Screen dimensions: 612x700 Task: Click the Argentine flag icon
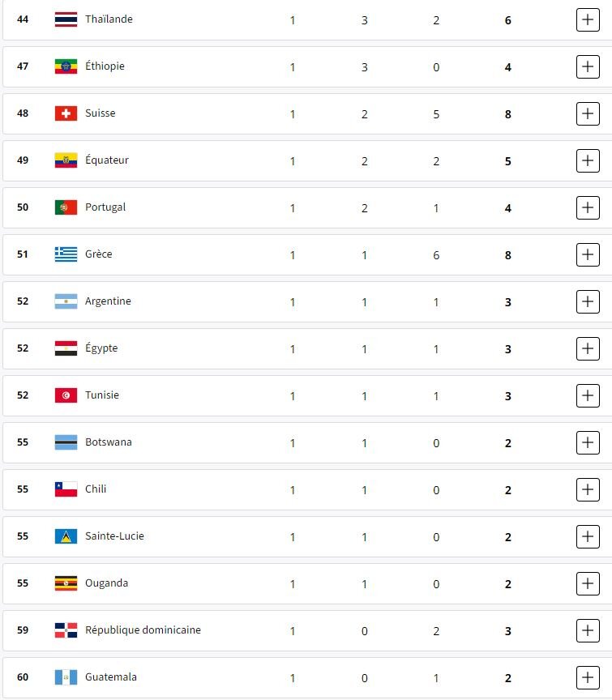point(66,301)
